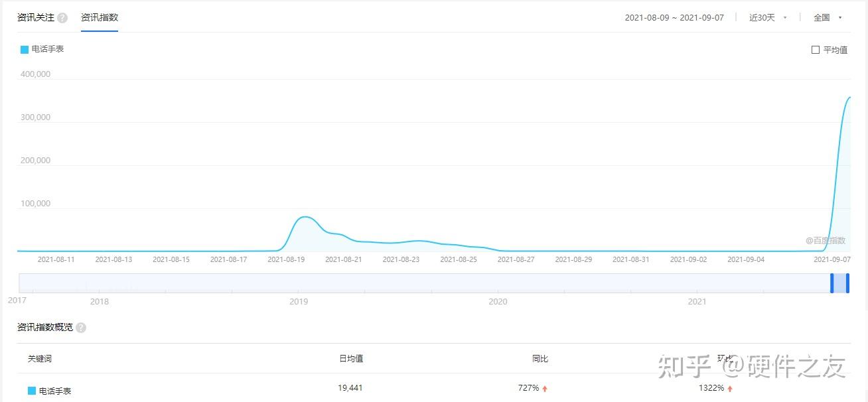Open the 近30天 time range dropdown
The image size is (868, 402).
768,18
